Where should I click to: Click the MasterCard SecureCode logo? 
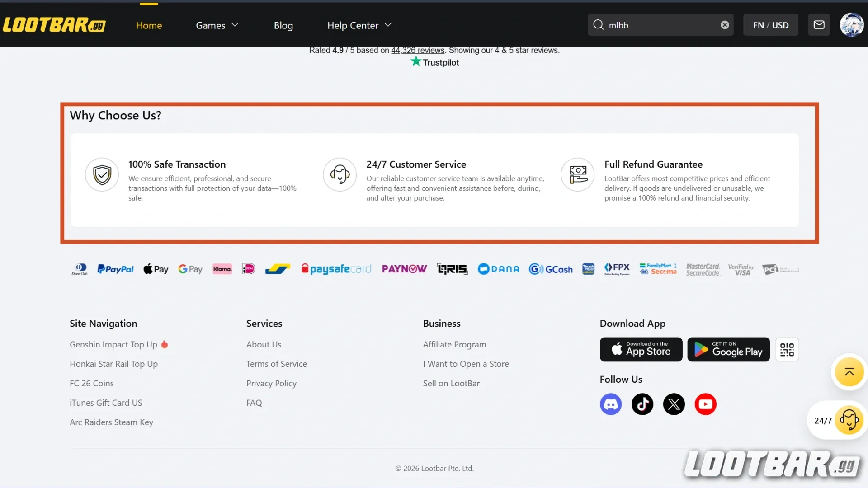pos(703,270)
